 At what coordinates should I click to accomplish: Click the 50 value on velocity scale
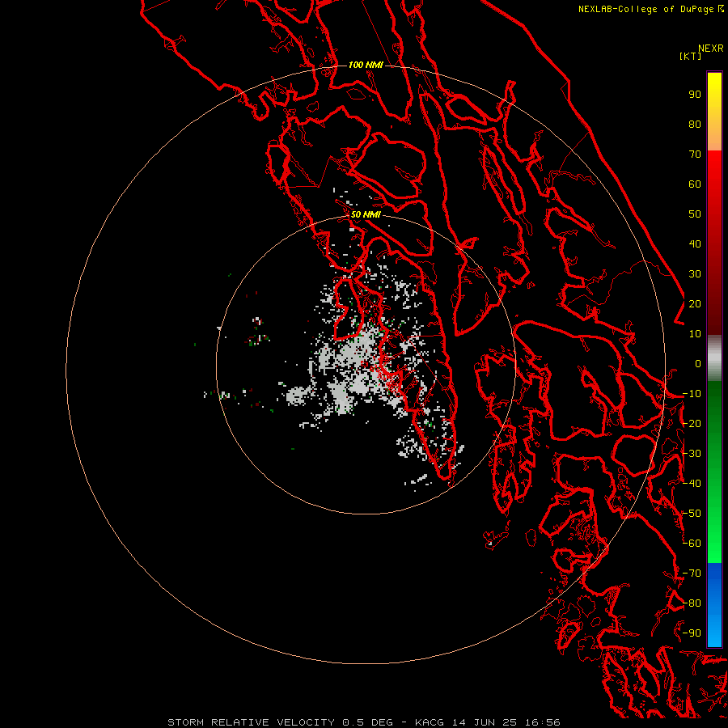coord(695,214)
